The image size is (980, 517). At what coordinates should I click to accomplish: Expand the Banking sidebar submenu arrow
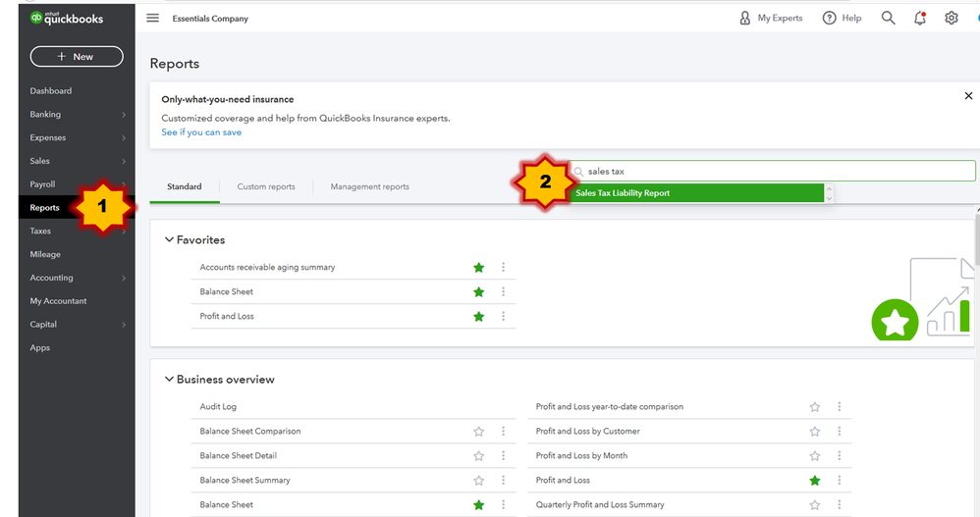pos(124,114)
